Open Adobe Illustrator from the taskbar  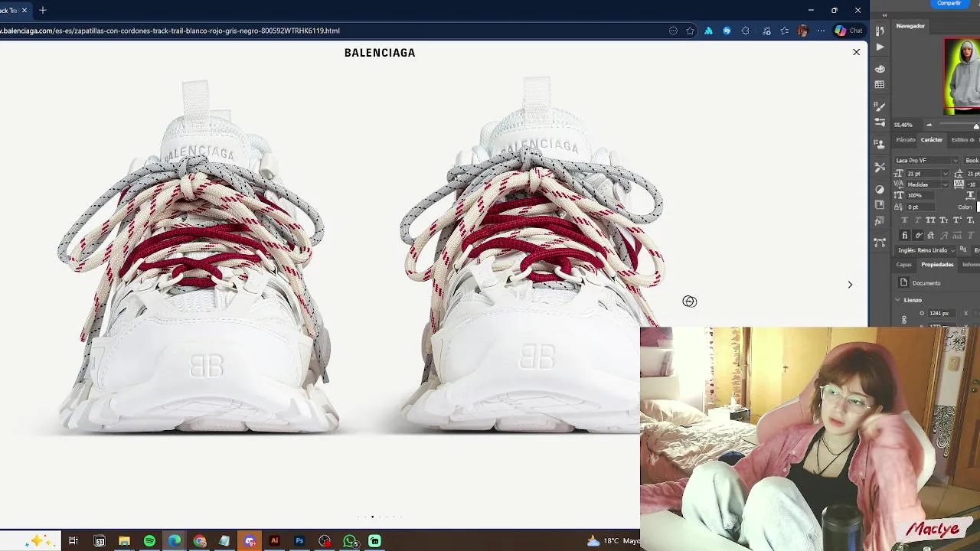coord(274,541)
